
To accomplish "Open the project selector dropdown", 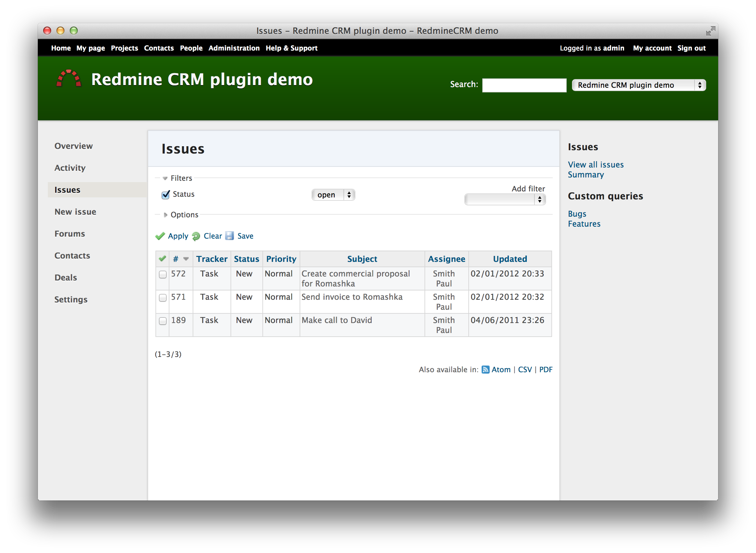I will click(x=639, y=85).
